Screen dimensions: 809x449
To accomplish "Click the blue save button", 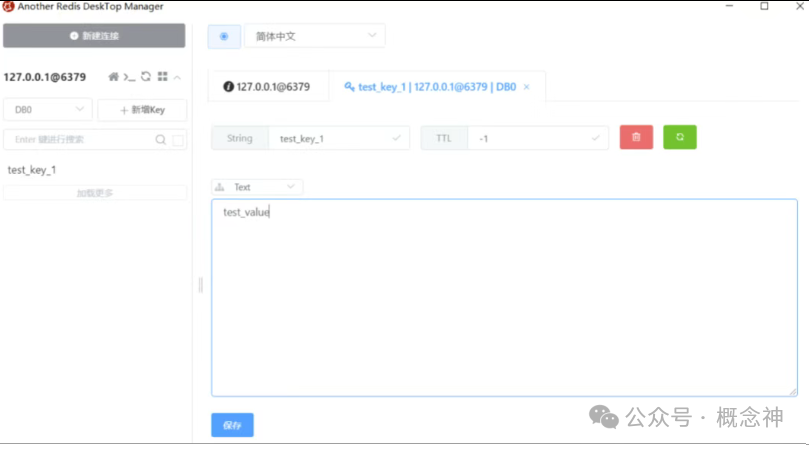I will tap(232, 425).
